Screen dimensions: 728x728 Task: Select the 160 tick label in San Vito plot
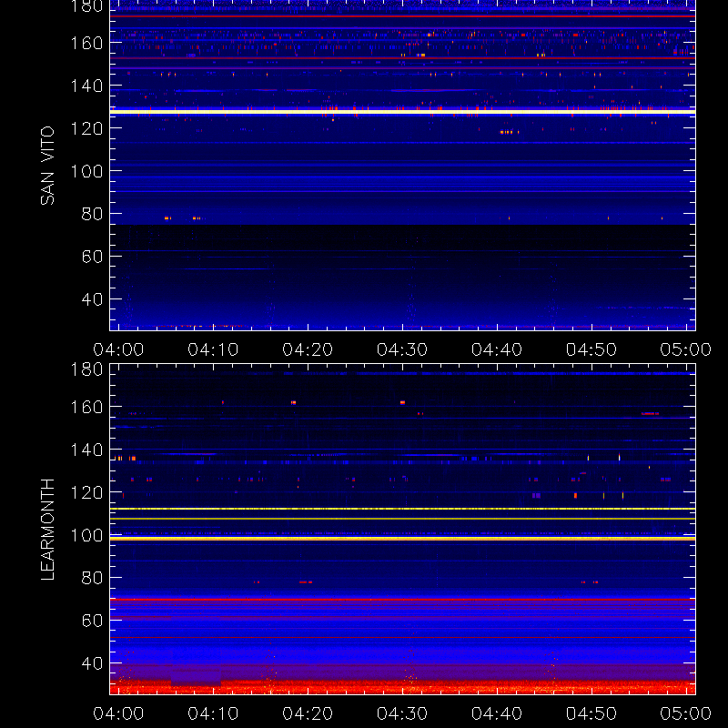click(x=86, y=43)
